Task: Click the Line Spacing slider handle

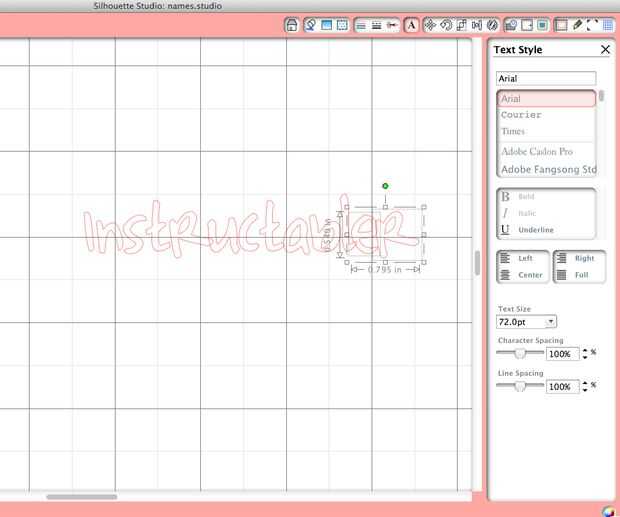Action: click(520, 386)
